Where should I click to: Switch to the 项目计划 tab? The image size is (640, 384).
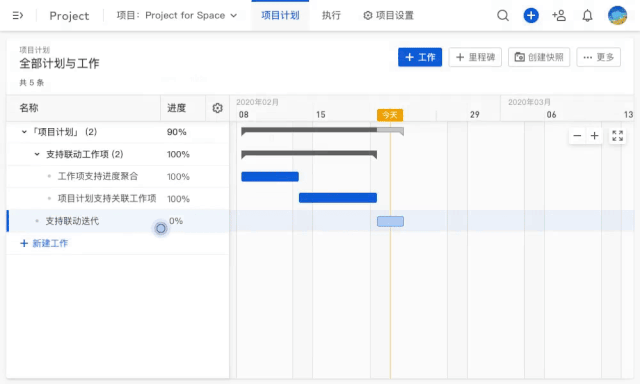coord(280,16)
